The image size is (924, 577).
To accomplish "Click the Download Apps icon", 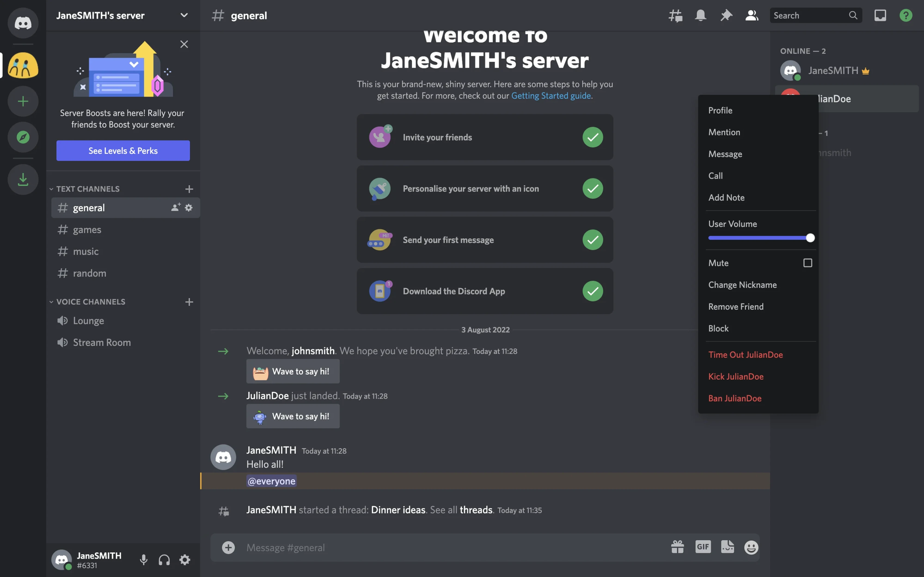I will tap(23, 179).
